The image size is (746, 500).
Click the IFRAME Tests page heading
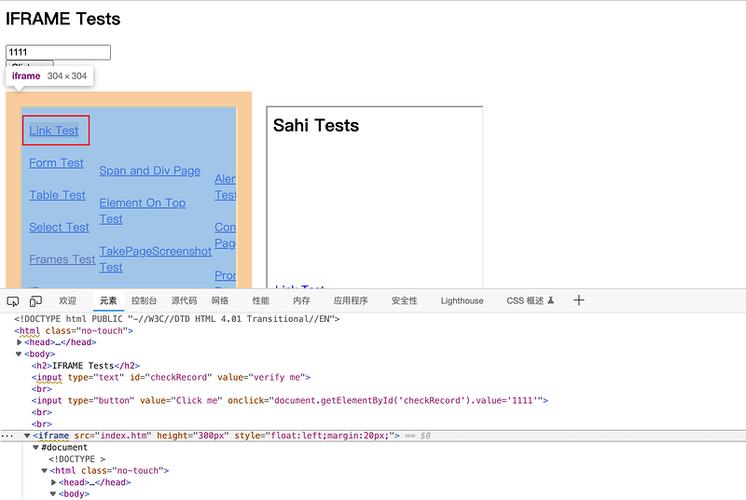[63, 19]
